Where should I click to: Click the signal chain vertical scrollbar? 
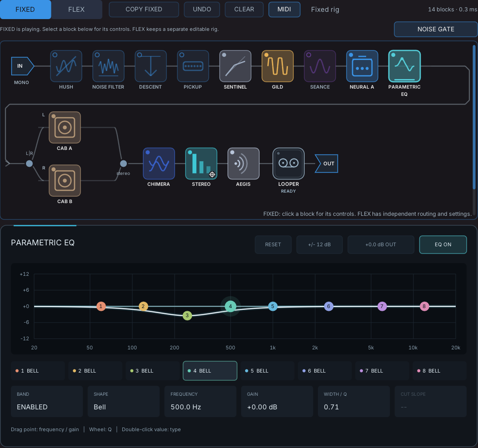474,117
